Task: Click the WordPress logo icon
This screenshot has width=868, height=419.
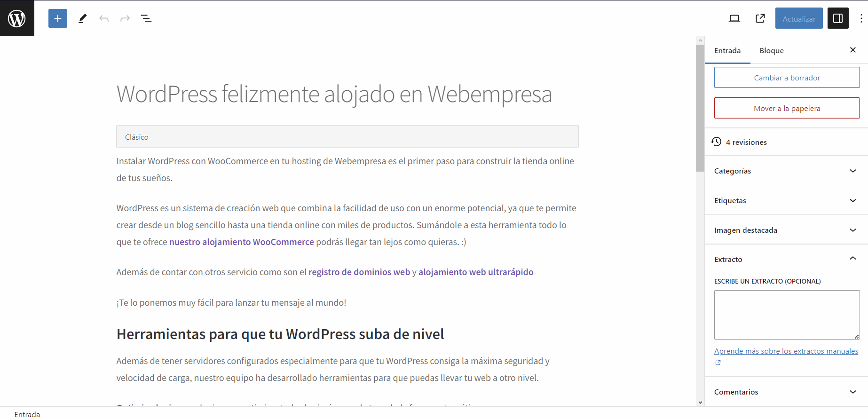Action: (x=17, y=18)
